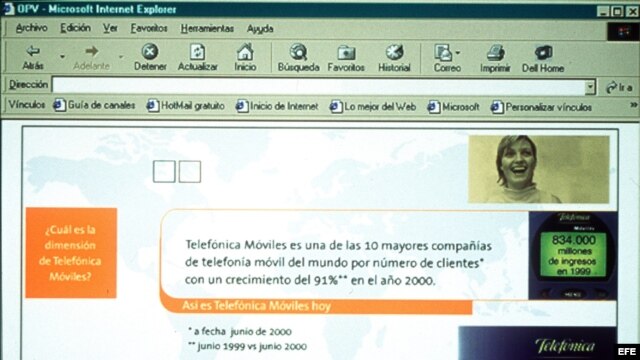Refresh the page with Actualizar
The image size is (640, 360).
point(198,57)
